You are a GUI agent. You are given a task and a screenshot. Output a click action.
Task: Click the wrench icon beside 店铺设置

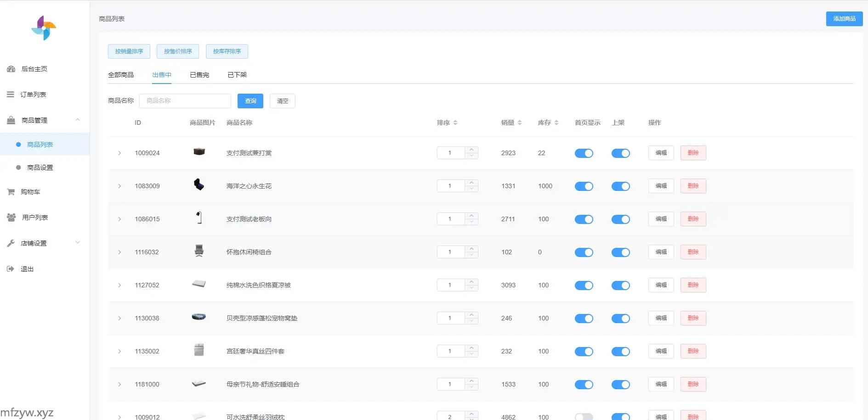(x=11, y=243)
